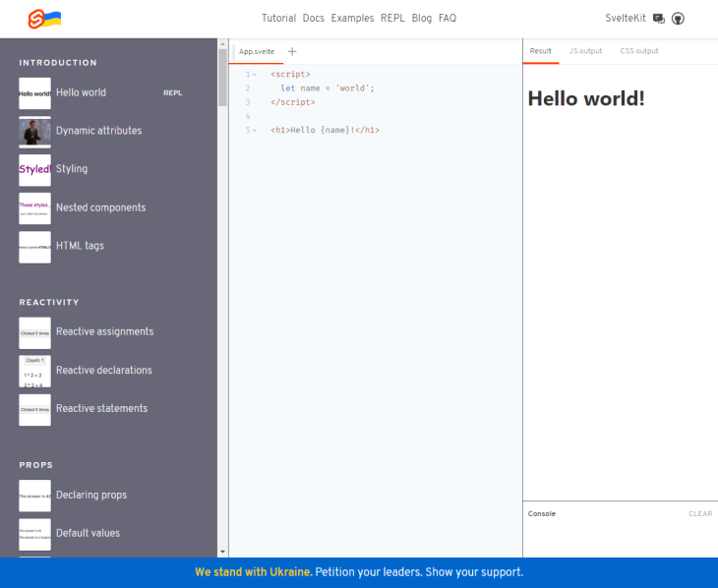Screen dimensions: 718x588
Task: Open the Tutorial page from navigation
Action: (278, 18)
